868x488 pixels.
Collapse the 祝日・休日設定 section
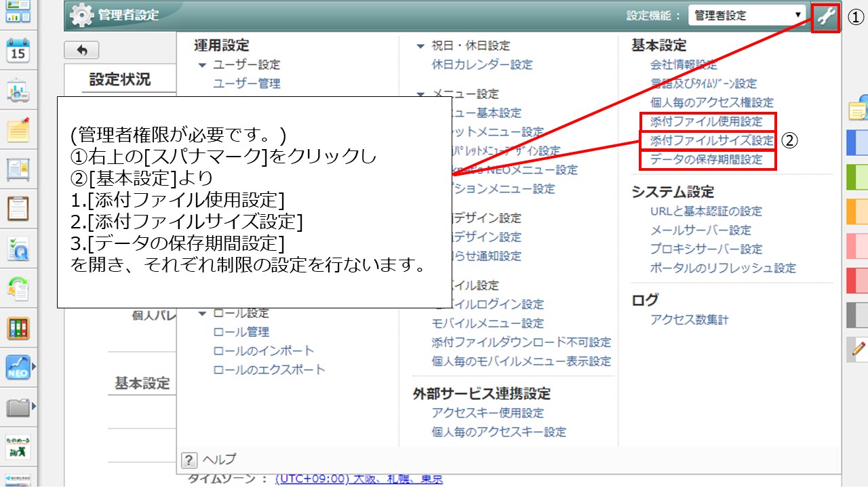click(x=421, y=46)
